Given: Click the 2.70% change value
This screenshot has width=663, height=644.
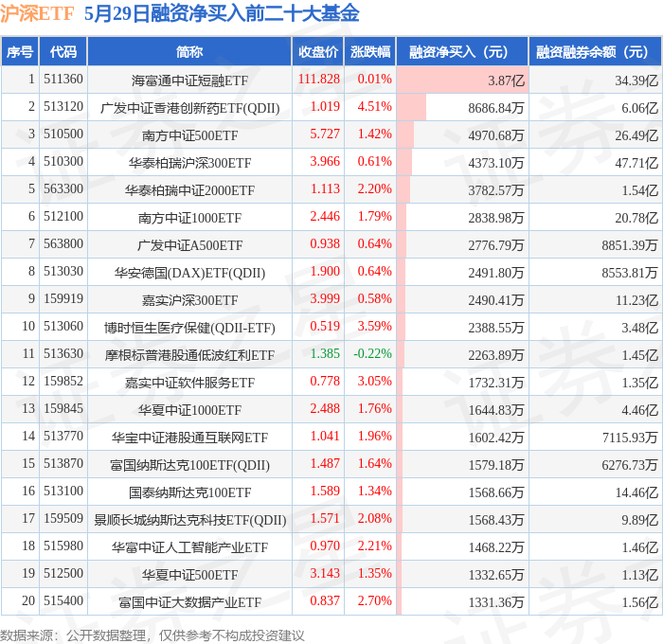Looking at the screenshot, I should point(375,600).
